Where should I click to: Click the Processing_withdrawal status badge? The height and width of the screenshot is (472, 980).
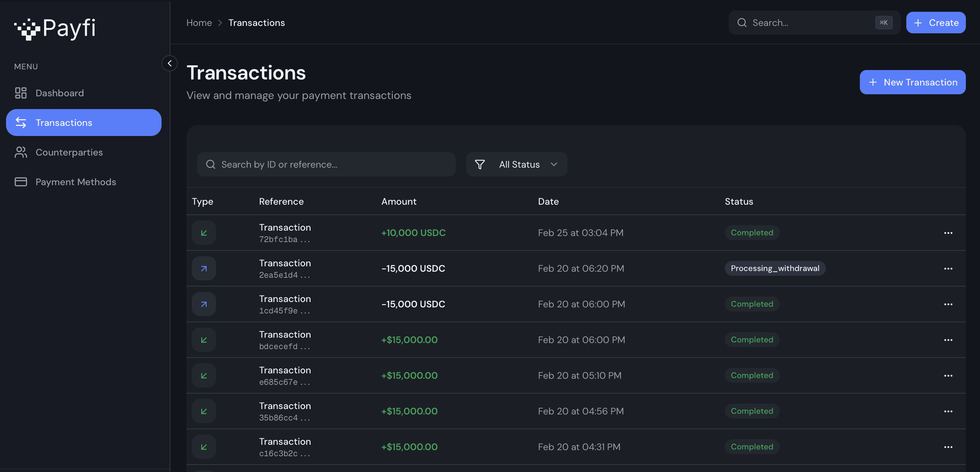pyautogui.click(x=775, y=268)
